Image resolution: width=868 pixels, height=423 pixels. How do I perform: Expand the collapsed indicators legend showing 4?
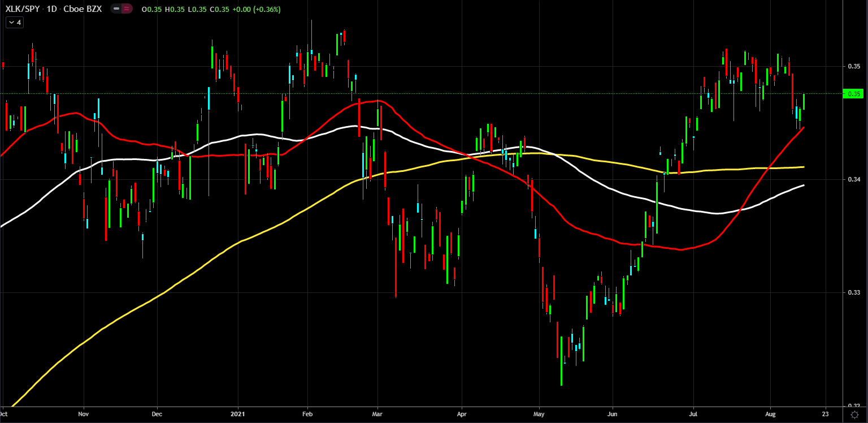click(x=14, y=23)
